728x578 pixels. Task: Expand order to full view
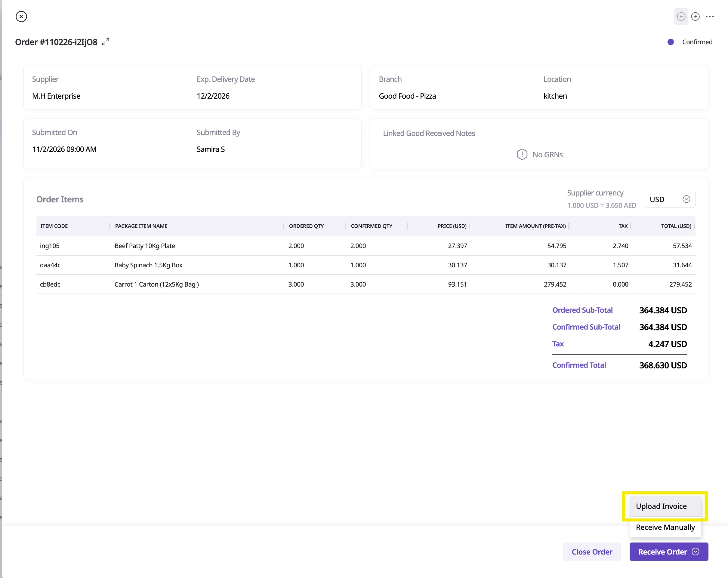106,42
